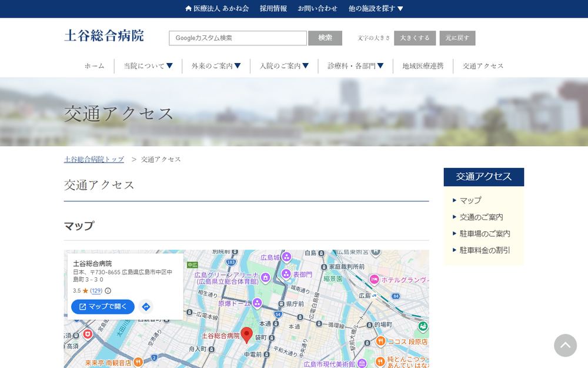This screenshot has width=588, height=368.
Task: Click the マップで開く button on map
Action: (x=103, y=307)
